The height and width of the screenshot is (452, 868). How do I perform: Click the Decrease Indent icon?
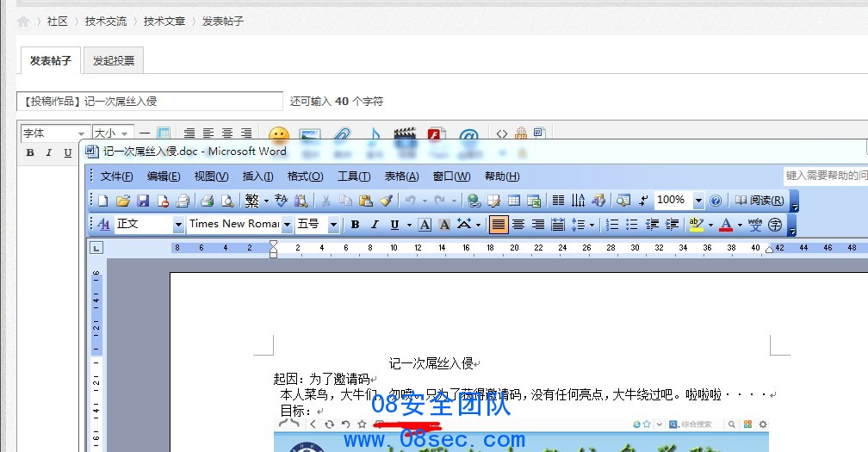(x=652, y=224)
